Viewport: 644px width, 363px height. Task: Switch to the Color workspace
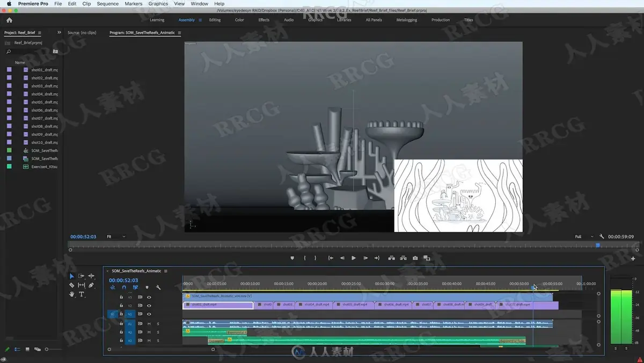pos(239,20)
